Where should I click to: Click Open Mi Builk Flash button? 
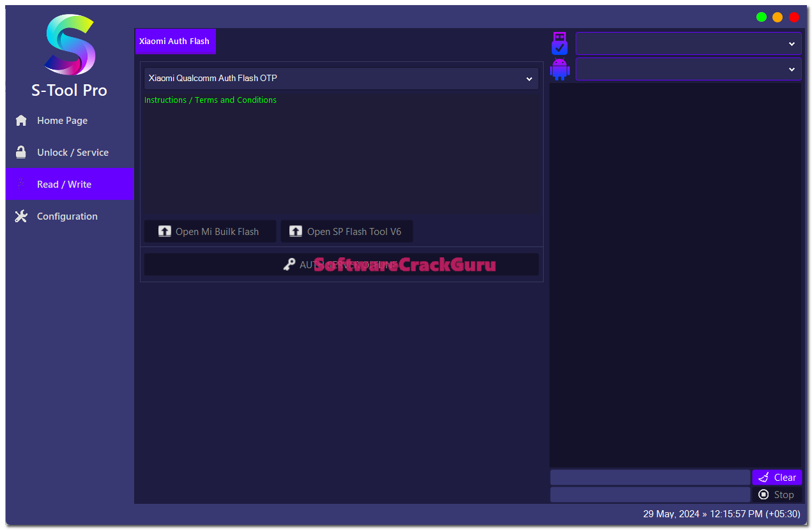tap(210, 231)
